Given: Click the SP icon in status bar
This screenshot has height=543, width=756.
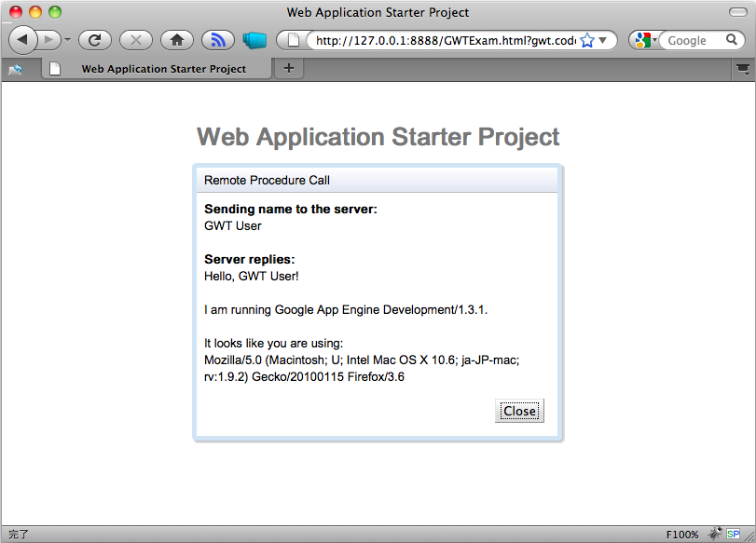Looking at the screenshot, I should coord(732,535).
